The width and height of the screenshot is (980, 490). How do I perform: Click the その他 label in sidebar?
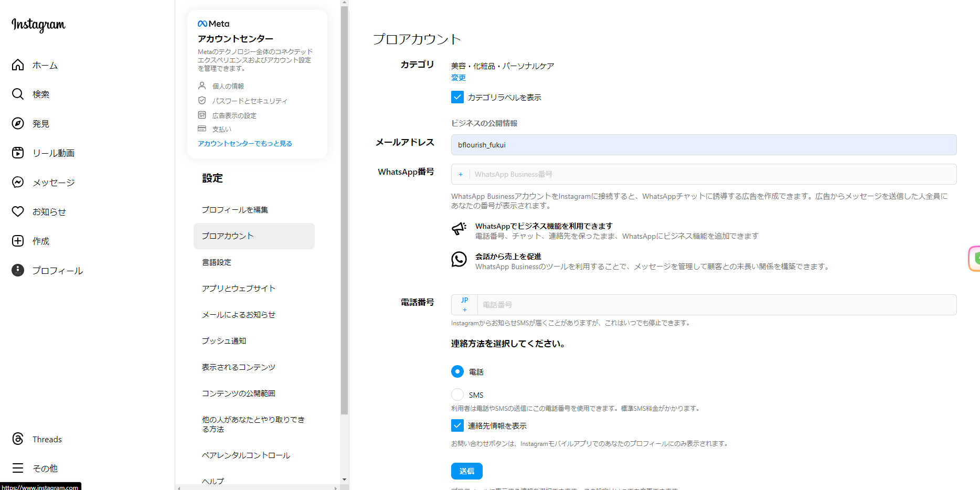click(45, 468)
